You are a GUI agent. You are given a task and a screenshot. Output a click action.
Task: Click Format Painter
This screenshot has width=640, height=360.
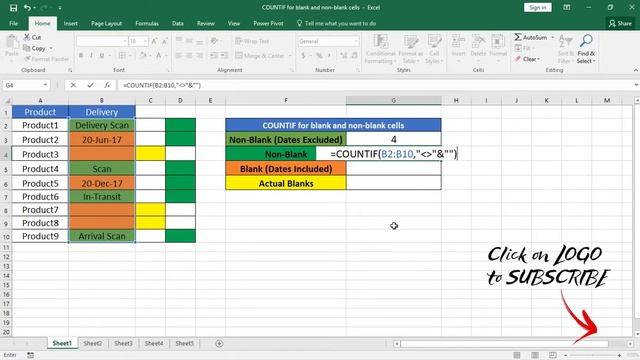coord(46,59)
